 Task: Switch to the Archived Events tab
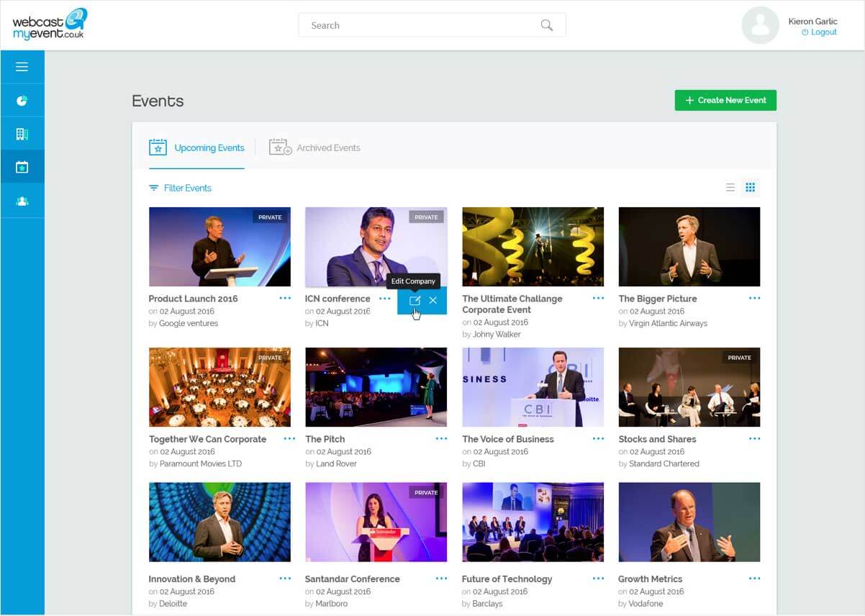(328, 148)
